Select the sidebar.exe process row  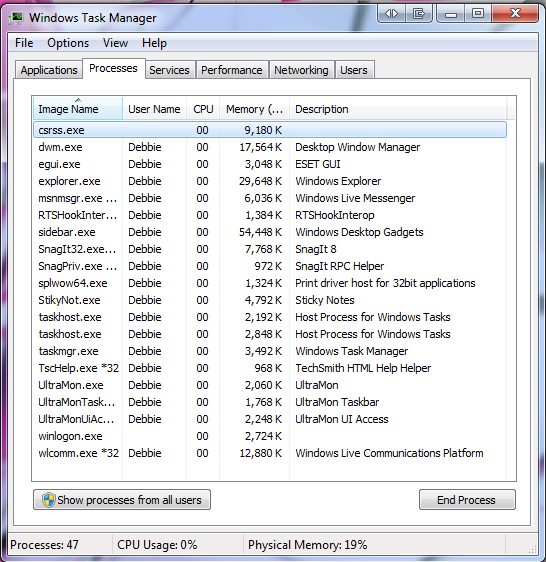pyautogui.click(x=270, y=232)
